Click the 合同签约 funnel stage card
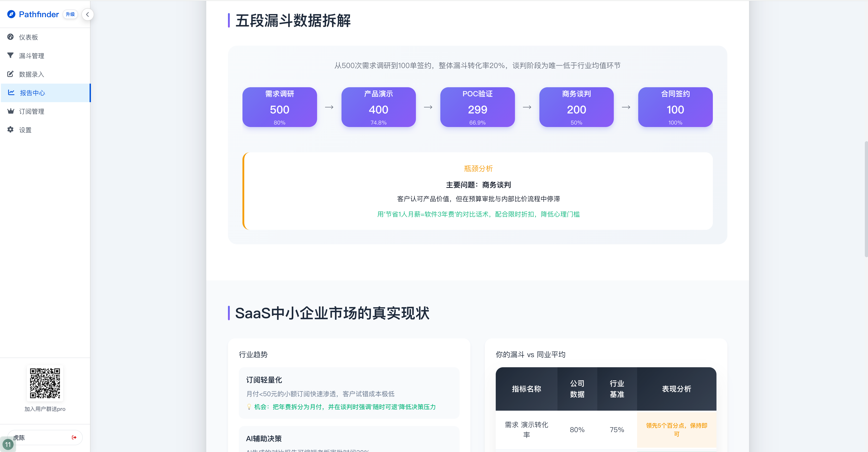868x452 pixels. click(x=675, y=107)
